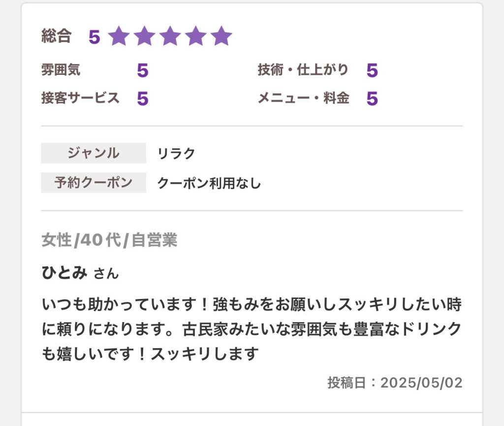The height and width of the screenshot is (426, 504).
Task: Click the review body text paragraph
Action: pyautogui.click(x=252, y=328)
